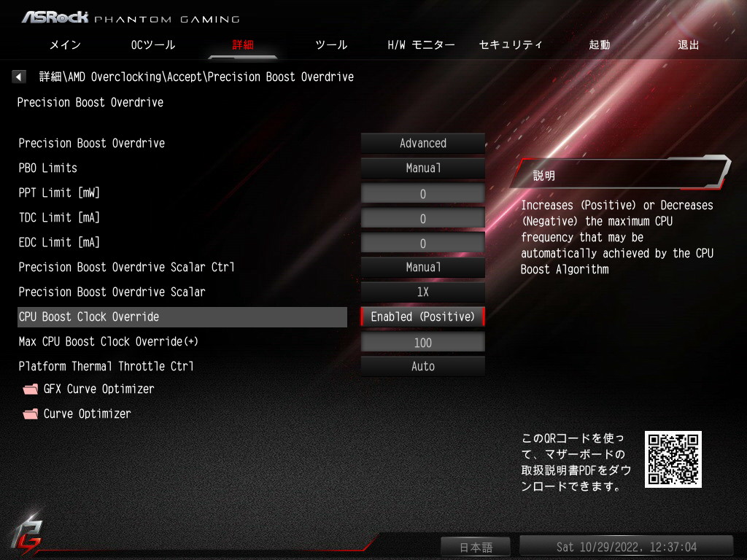Viewport: 747px width, 560px height.
Task: Switch to the OCツール tab
Action: [x=153, y=44]
